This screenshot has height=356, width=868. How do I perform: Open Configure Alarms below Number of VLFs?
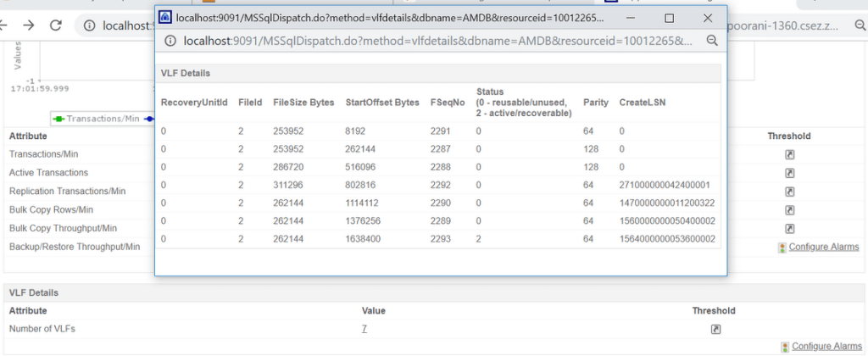pyautogui.click(x=826, y=347)
